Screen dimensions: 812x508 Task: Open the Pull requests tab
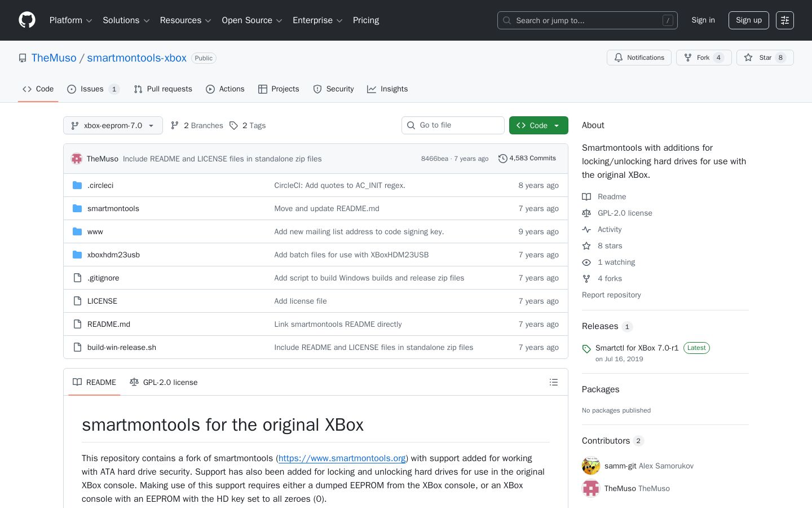[163, 89]
